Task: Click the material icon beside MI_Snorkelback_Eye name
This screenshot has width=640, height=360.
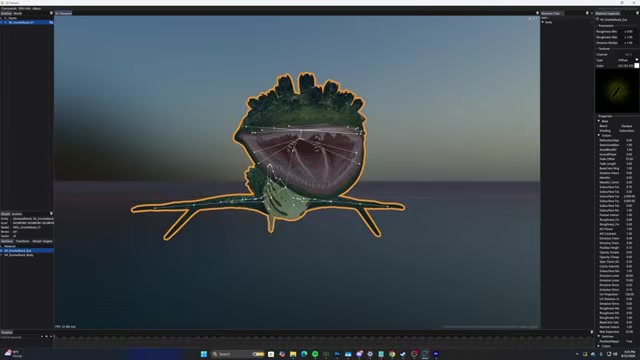Action: coord(598,19)
